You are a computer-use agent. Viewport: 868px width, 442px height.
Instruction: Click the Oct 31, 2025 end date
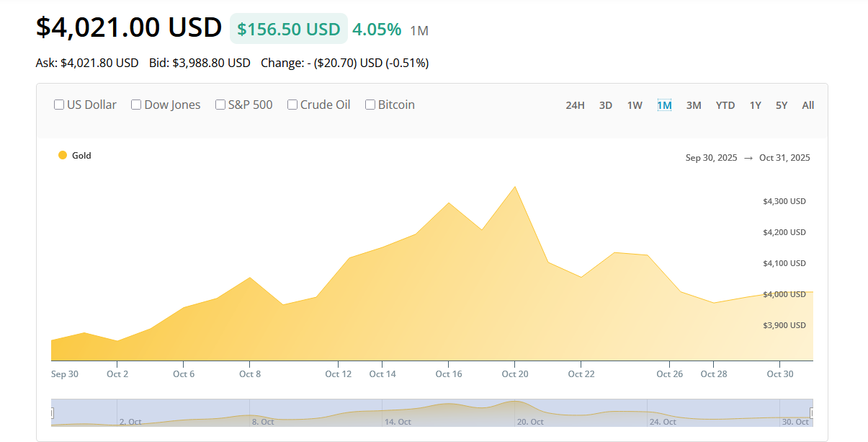coord(784,158)
